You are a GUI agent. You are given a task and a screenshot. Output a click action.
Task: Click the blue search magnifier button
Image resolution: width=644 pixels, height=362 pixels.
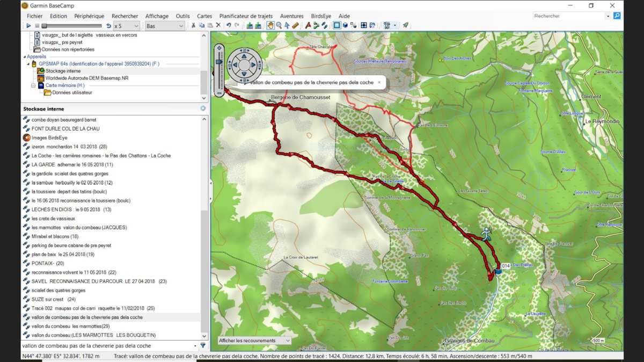pos(617,16)
